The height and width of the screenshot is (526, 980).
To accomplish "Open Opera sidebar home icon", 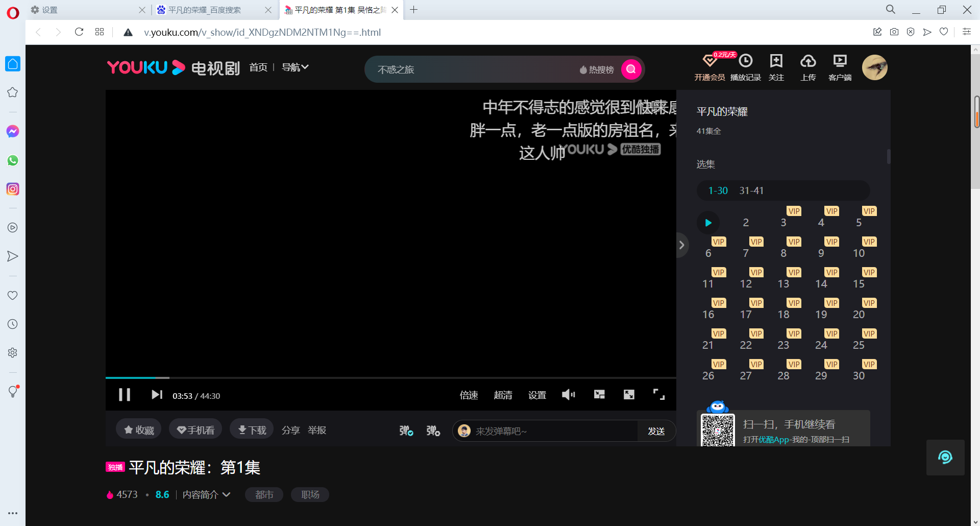I will (x=13, y=64).
